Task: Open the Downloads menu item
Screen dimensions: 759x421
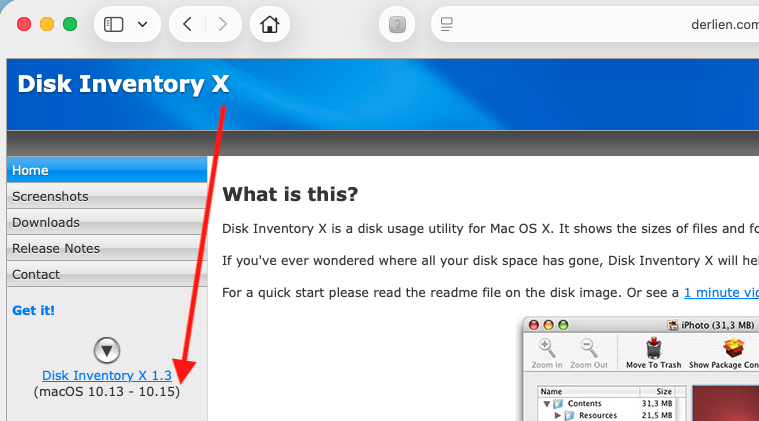Action: pyautogui.click(x=107, y=222)
